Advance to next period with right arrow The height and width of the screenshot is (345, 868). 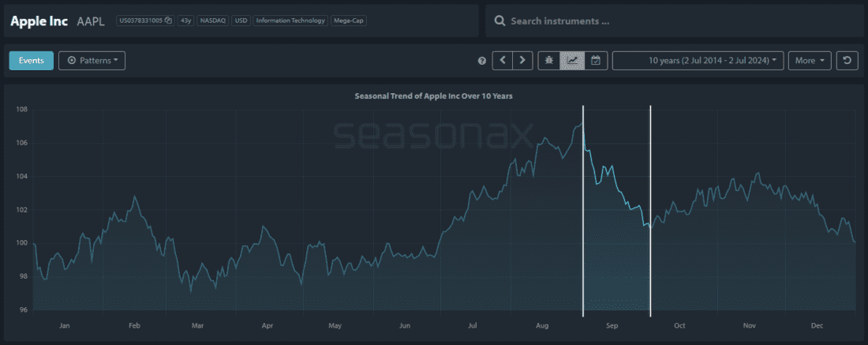point(522,61)
